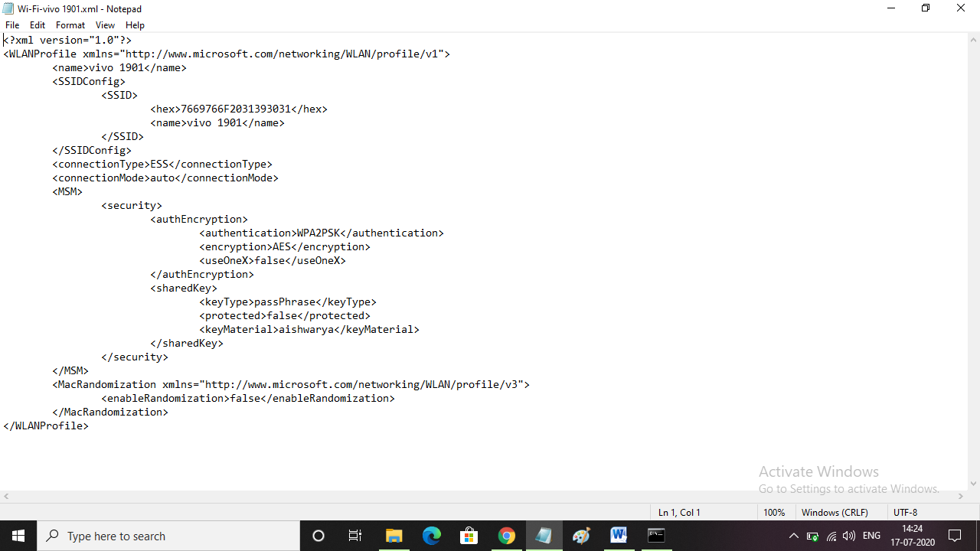
Task: Click the <MacRandomization xmlns line
Action: [x=291, y=384]
